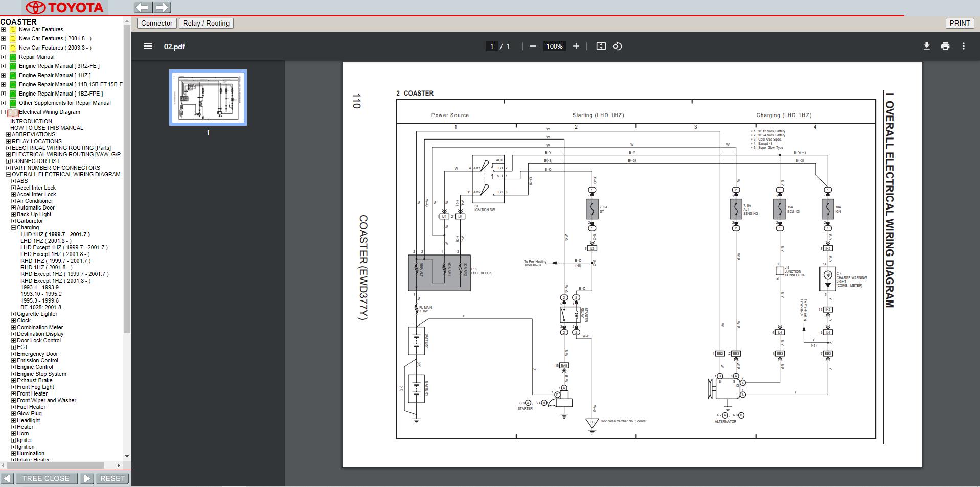This screenshot has height=487, width=980.
Task: Open Glow Plug in the tree
Action: coord(30,414)
